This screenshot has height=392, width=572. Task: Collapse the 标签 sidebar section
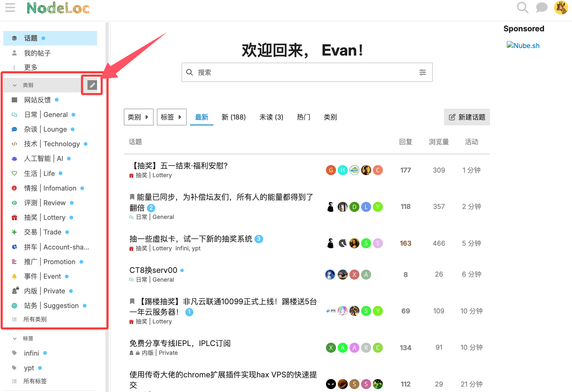pos(15,339)
